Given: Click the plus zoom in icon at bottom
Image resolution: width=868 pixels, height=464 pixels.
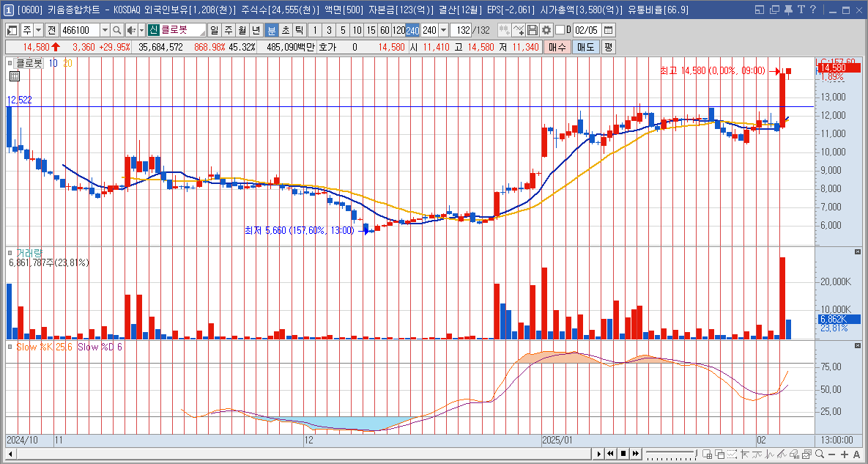Looking at the screenshot, I should point(845,454).
